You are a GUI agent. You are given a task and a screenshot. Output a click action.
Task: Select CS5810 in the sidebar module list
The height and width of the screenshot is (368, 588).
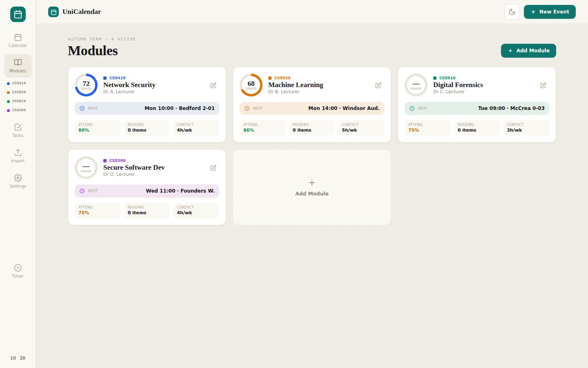click(17, 101)
